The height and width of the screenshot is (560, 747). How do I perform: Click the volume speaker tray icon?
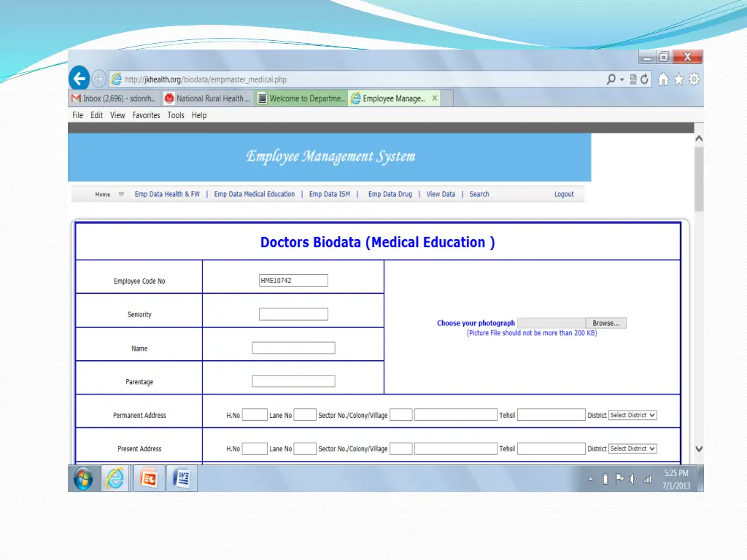[x=632, y=479]
